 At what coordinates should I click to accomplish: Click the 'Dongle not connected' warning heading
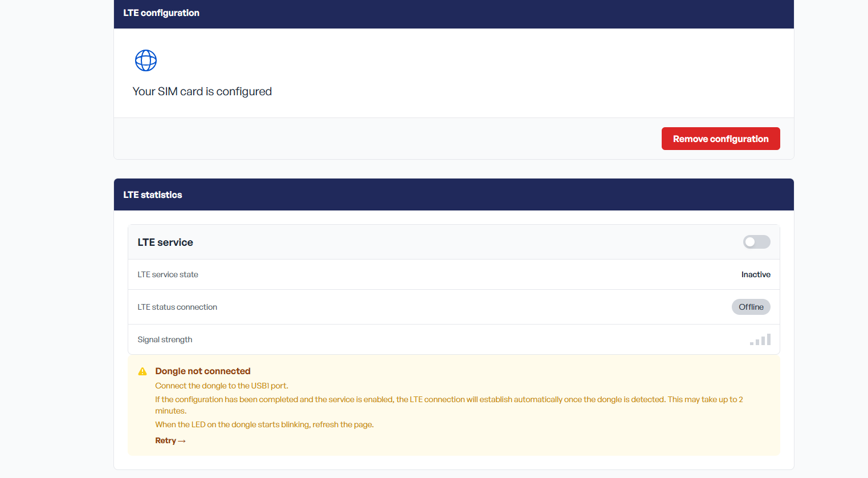pyautogui.click(x=203, y=371)
